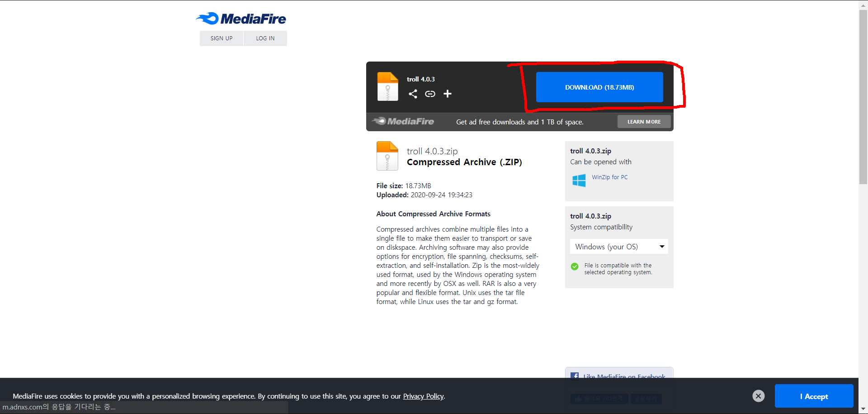This screenshot has height=414, width=868.
Task: Click 'About Compressed Archive Formats' heading
Action: [433, 214]
